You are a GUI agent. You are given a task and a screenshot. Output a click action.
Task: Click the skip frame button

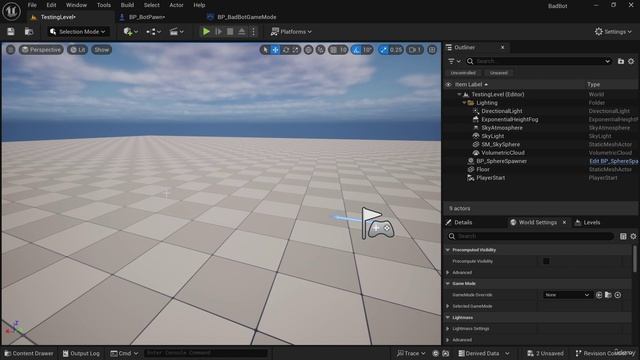tap(218, 31)
